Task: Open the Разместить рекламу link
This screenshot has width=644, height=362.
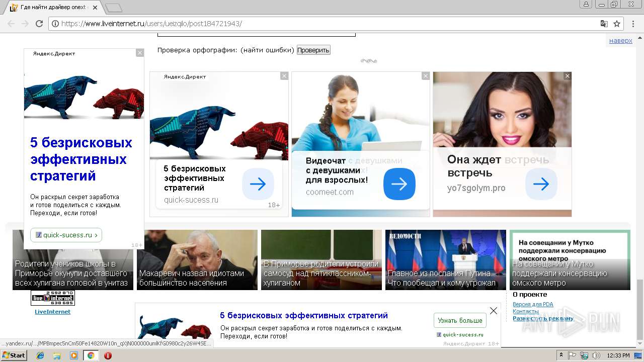Action: click(x=543, y=318)
